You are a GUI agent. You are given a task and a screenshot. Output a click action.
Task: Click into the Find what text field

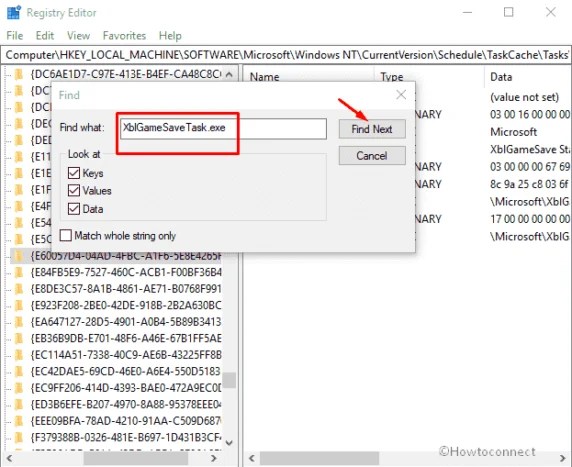pos(223,128)
